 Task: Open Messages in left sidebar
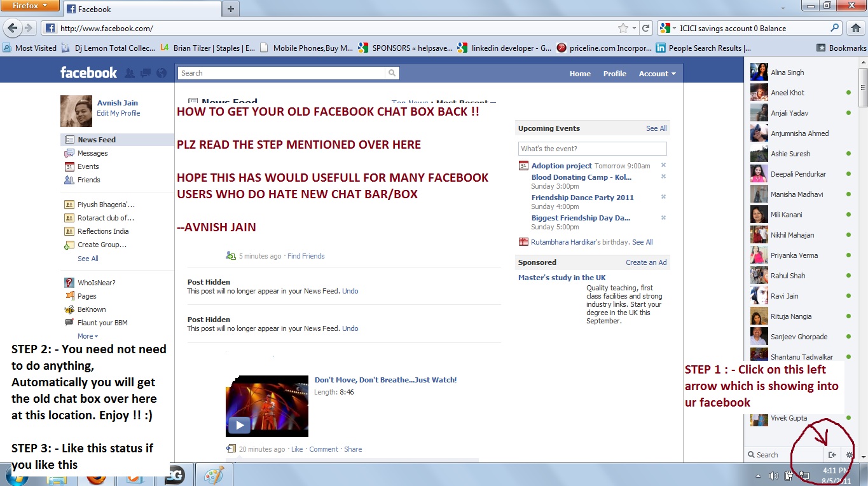(92, 153)
